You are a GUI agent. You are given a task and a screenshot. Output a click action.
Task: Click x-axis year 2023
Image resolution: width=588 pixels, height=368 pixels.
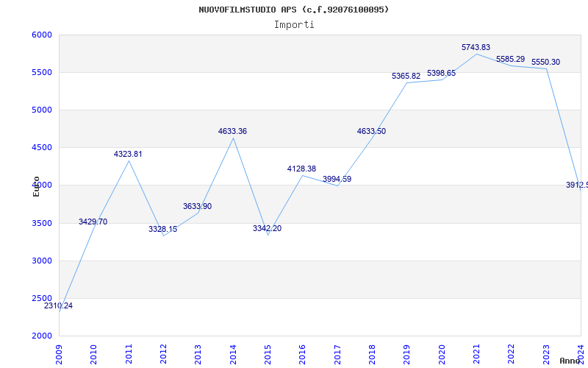(546, 355)
